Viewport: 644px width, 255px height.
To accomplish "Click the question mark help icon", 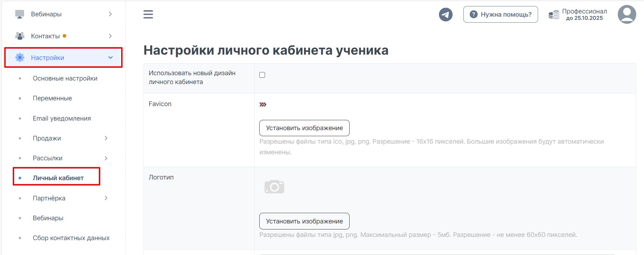I will 473,15.
